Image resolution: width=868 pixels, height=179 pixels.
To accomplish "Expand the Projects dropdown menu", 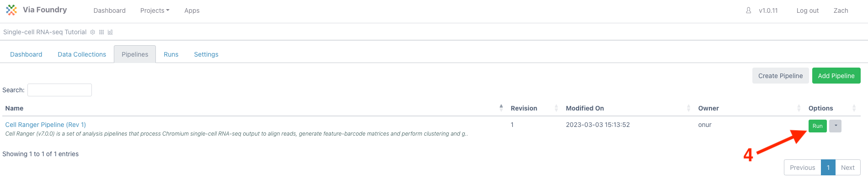I will pyautogui.click(x=154, y=11).
